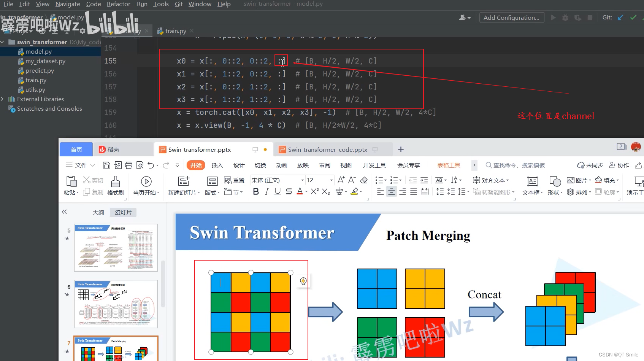This screenshot has height=361, width=644.
Task: Switch to Swin-transformer_code.pptx document tab
Action: 328,149
